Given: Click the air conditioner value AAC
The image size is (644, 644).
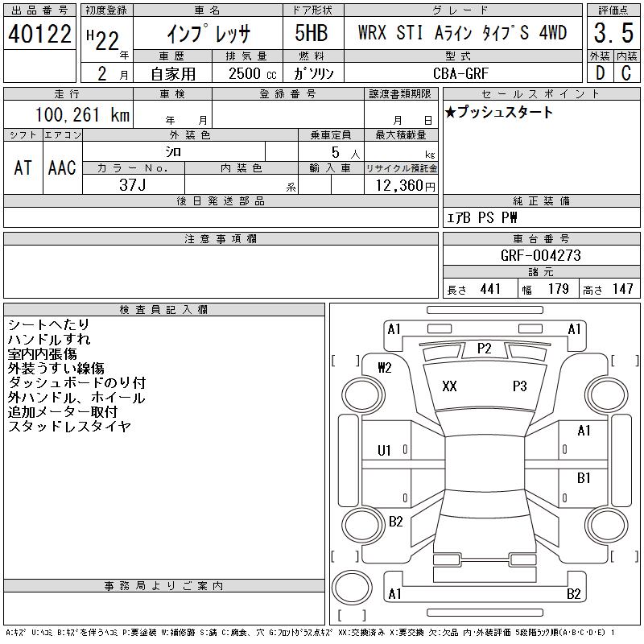Looking at the screenshot, I should click(x=62, y=167).
